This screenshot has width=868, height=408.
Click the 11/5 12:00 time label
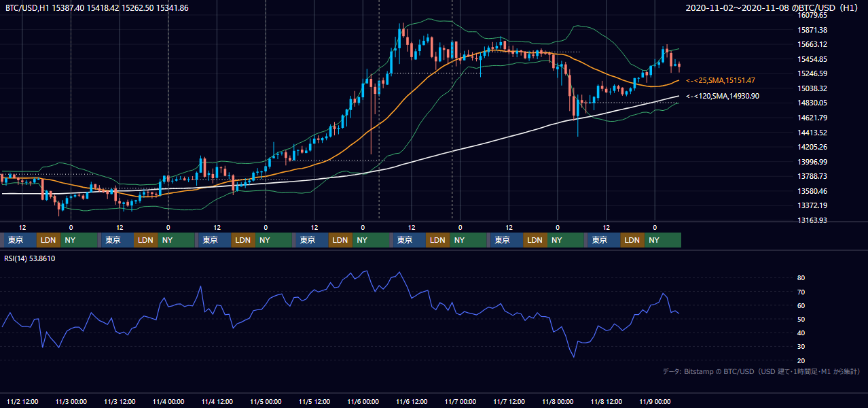point(314,401)
